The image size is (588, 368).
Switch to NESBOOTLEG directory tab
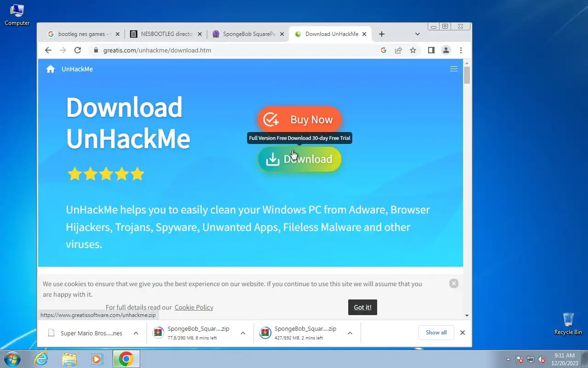click(x=167, y=34)
